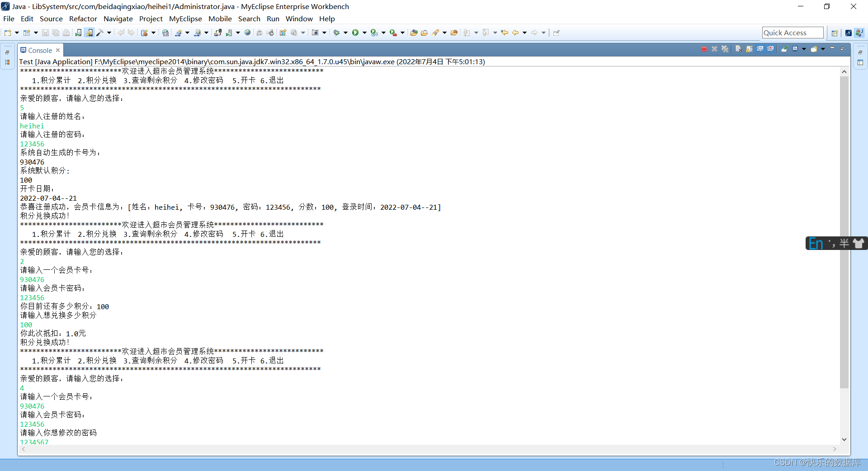Click Open Console icon
868x471 pixels.
click(x=814, y=49)
